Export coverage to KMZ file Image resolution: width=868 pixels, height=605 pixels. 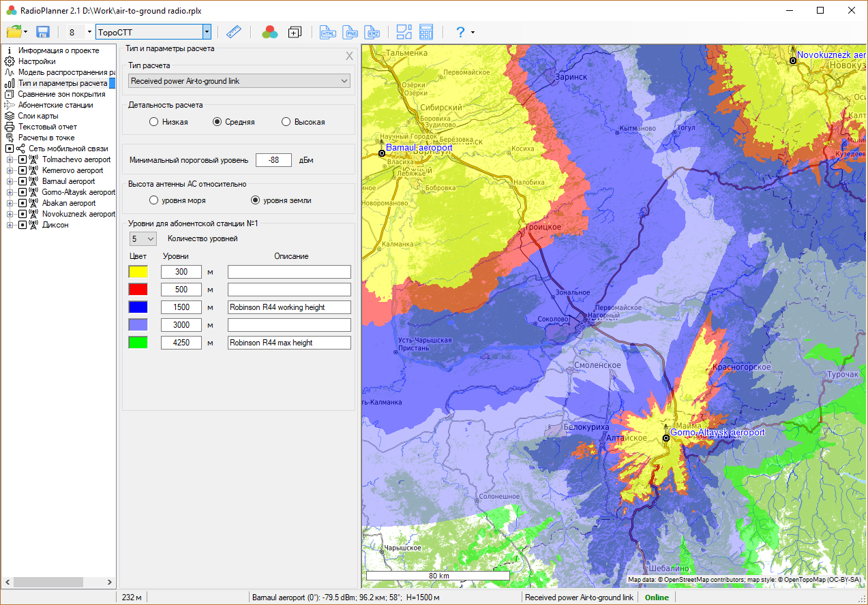pos(373,32)
